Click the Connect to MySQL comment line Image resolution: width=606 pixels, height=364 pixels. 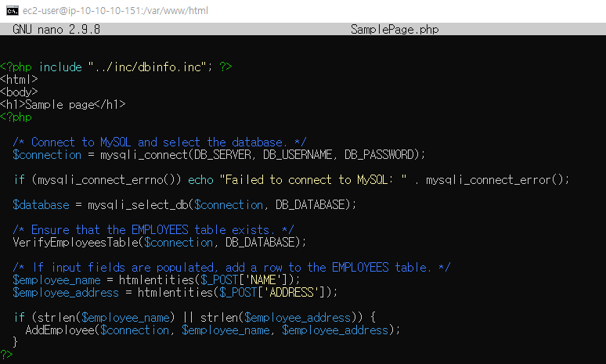click(x=160, y=142)
